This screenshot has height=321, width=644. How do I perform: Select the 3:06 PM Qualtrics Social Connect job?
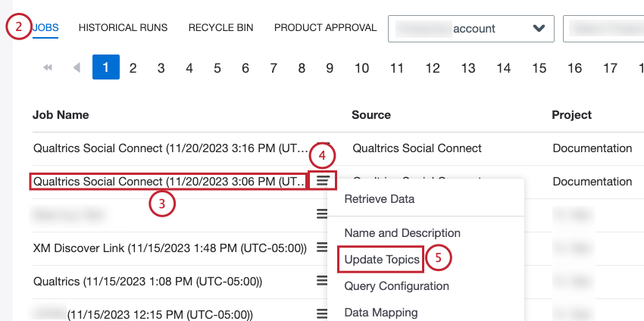(x=169, y=181)
